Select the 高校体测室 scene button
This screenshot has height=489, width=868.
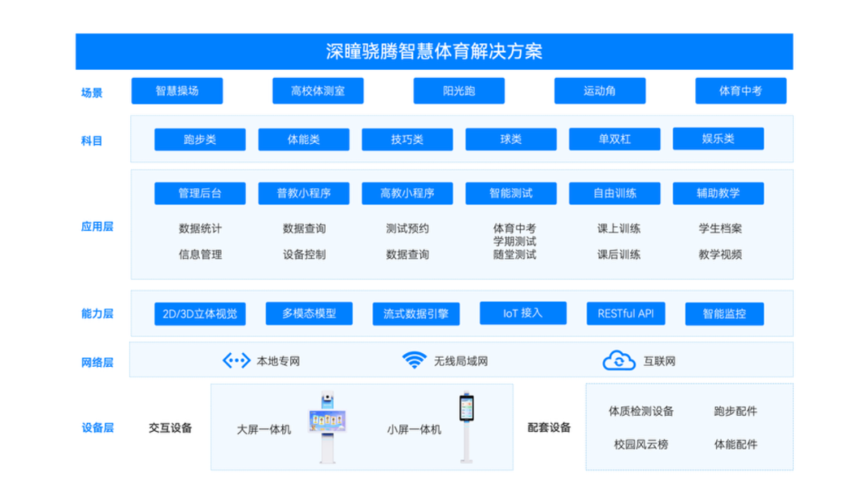click(317, 91)
